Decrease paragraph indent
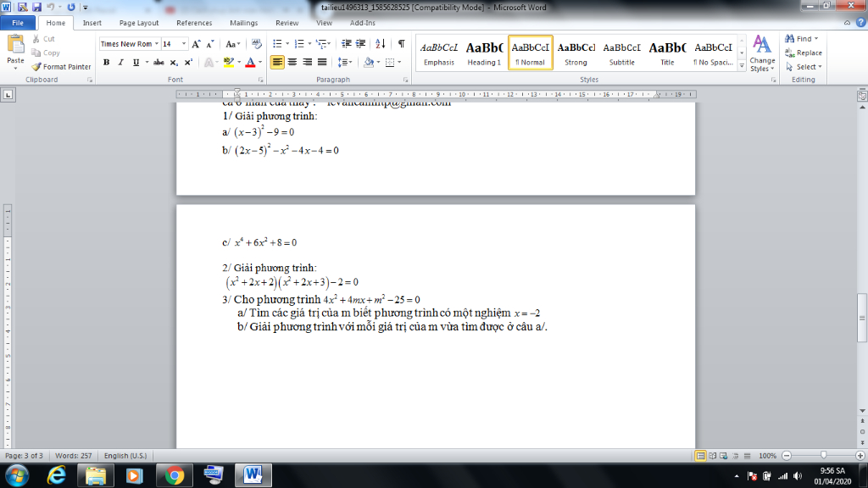Screen dimensions: 868x488 coord(347,44)
